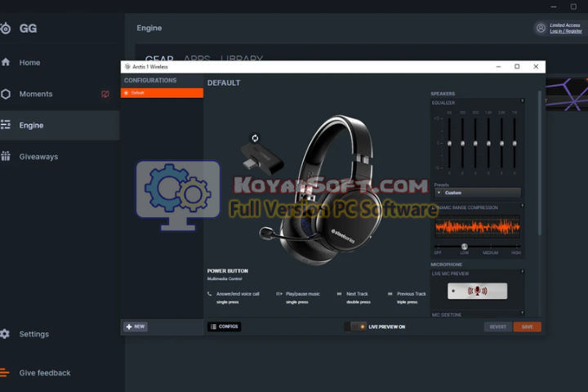Screen dimensions: 588x392
Task: Click the Equalizer help question mark
Action: point(522,101)
